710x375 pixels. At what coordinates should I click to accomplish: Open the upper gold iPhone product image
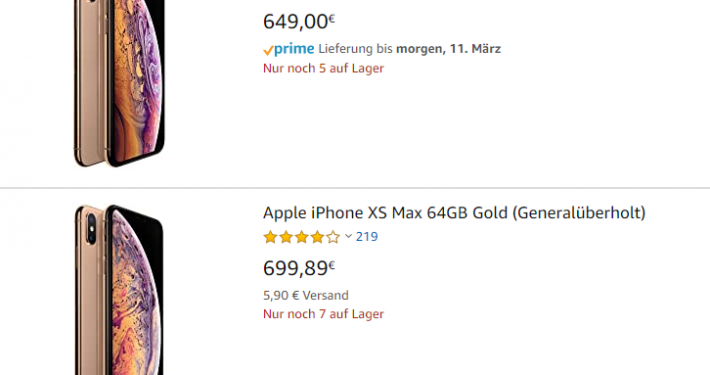pyautogui.click(x=119, y=83)
